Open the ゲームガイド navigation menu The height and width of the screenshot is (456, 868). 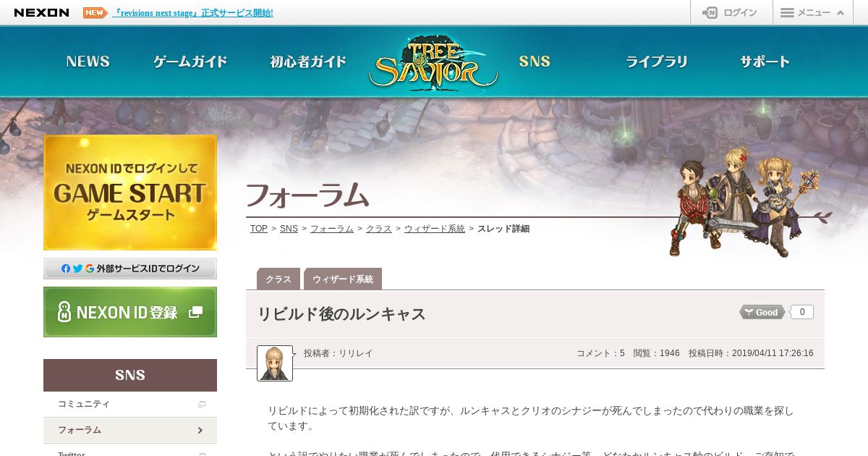tap(190, 62)
